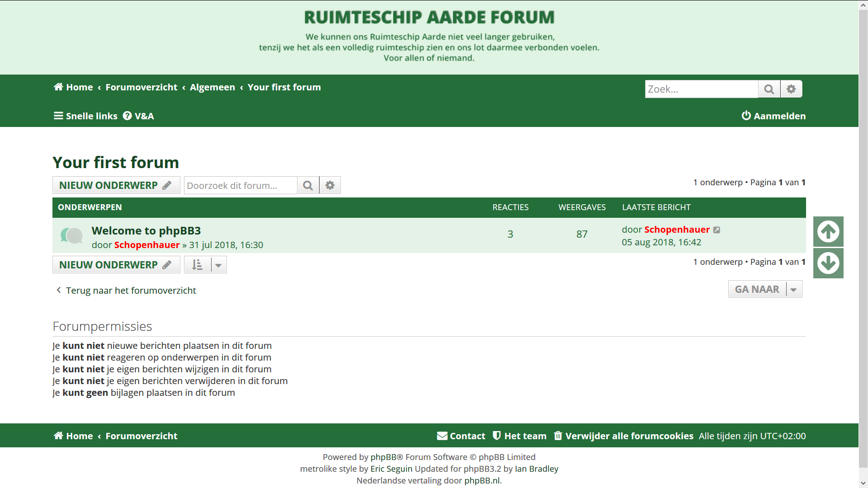
Task: Click the browser vertical scrollbar thumb
Action: coord(863,239)
